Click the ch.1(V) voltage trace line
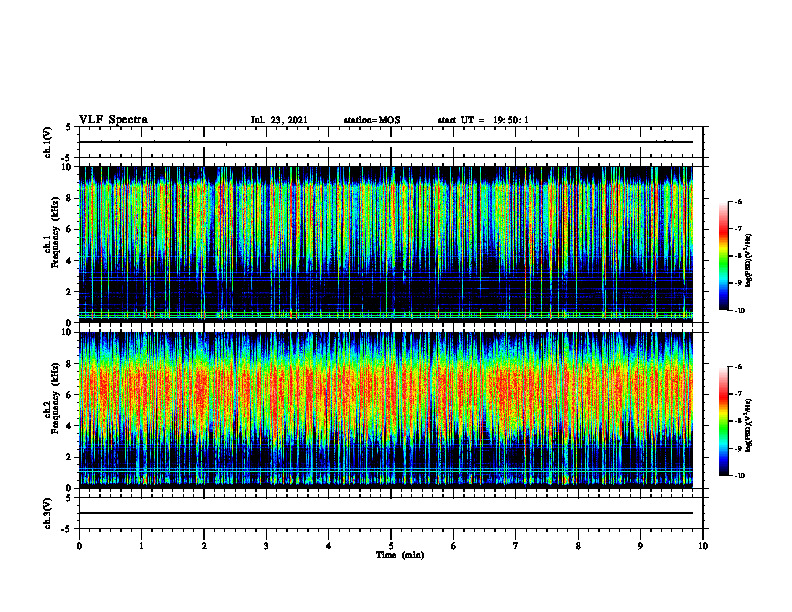 pyautogui.click(x=386, y=142)
